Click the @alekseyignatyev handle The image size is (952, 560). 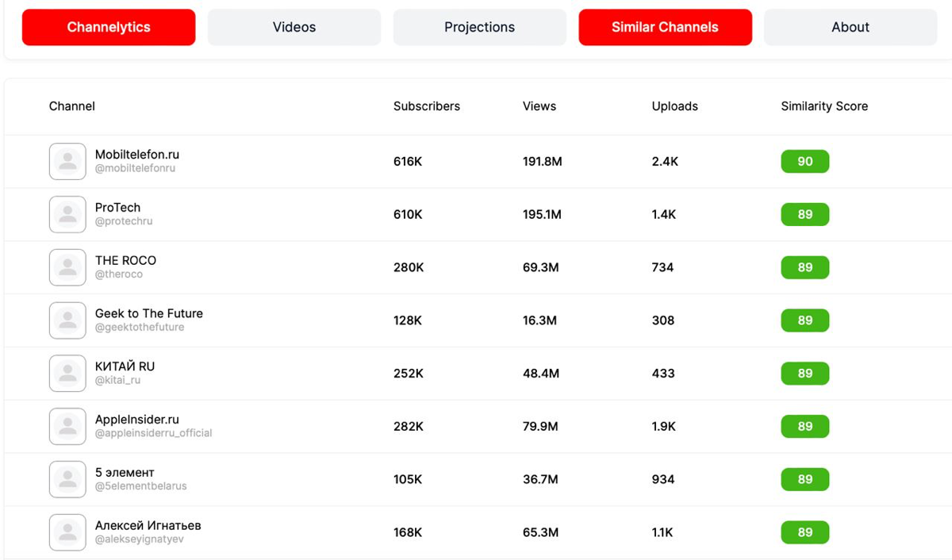pyautogui.click(x=140, y=539)
